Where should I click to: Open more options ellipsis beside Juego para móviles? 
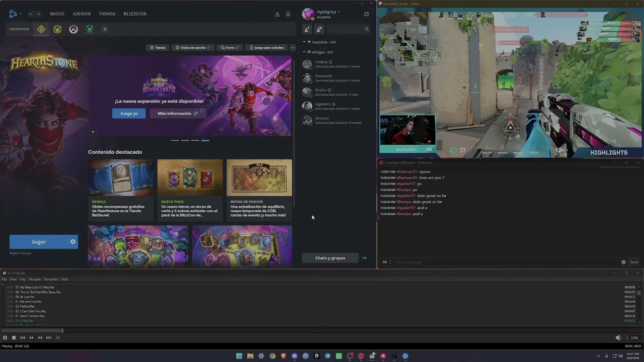(x=293, y=48)
